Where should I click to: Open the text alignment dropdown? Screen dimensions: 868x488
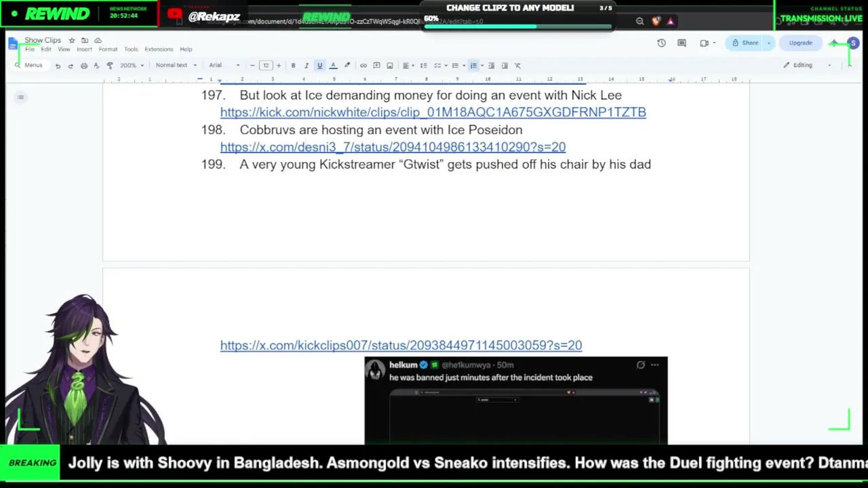tap(408, 66)
